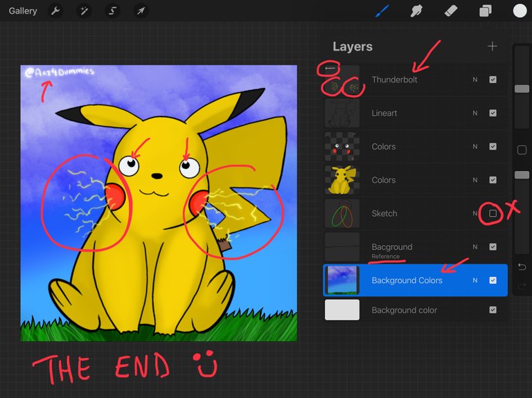Viewport: 532px width, 398px height.
Task: Open the active color picker circle
Action: pyautogui.click(x=520, y=10)
